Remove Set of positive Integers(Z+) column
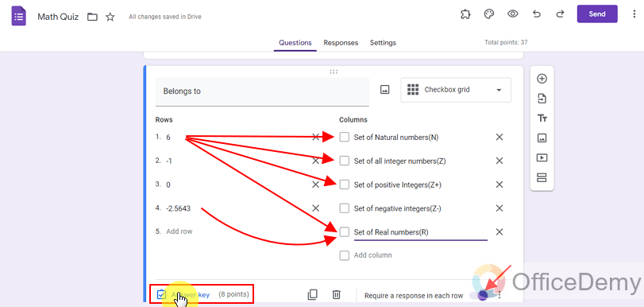This screenshot has width=644, height=307. 499,185
